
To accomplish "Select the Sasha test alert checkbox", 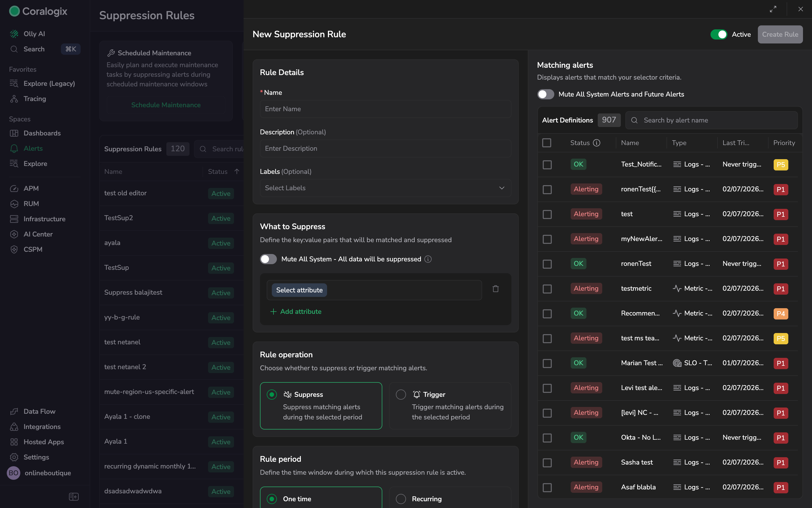I will point(547,463).
